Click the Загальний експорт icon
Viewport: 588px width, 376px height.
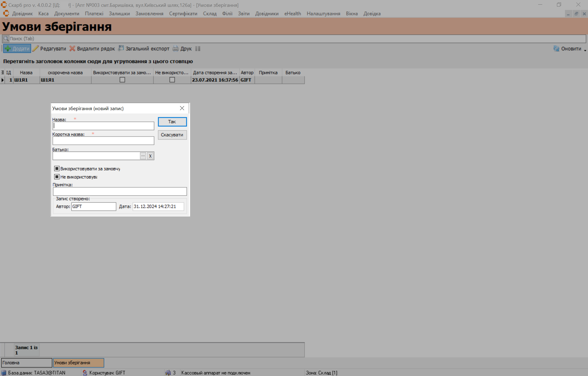121,49
